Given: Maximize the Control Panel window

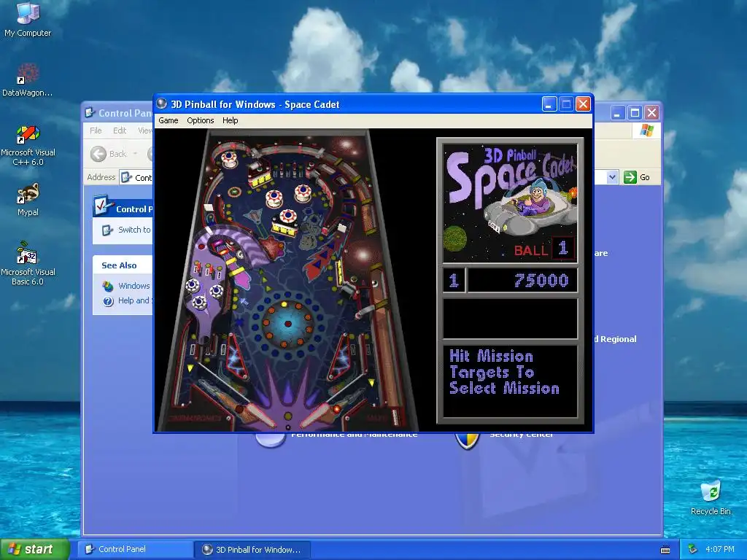Looking at the screenshot, I should [635, 113].
